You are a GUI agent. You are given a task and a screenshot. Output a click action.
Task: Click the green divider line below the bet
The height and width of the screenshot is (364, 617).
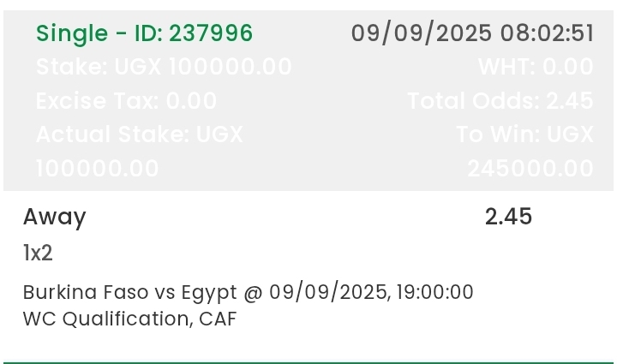[308, 363]
